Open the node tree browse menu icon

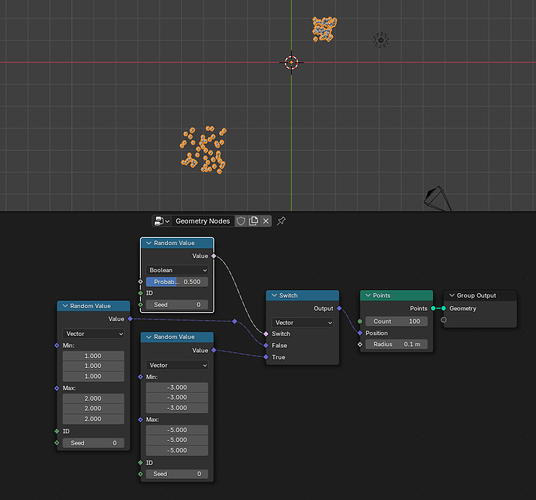(x=162, y=221)
